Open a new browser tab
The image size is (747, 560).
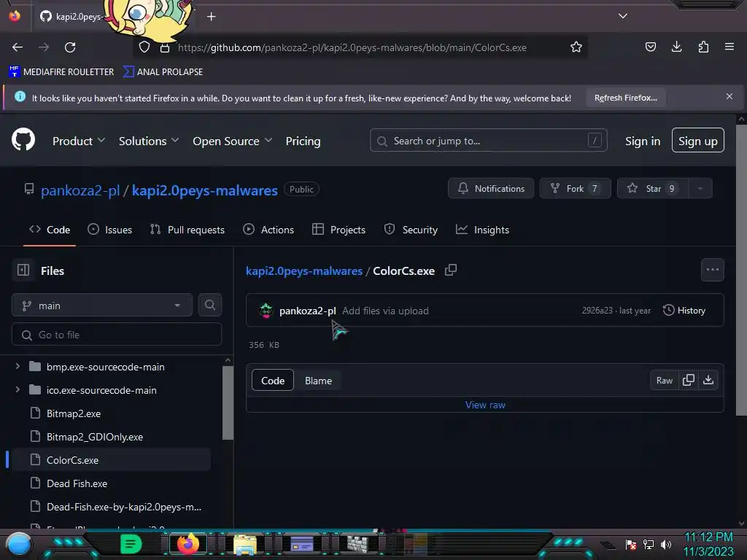211,17
